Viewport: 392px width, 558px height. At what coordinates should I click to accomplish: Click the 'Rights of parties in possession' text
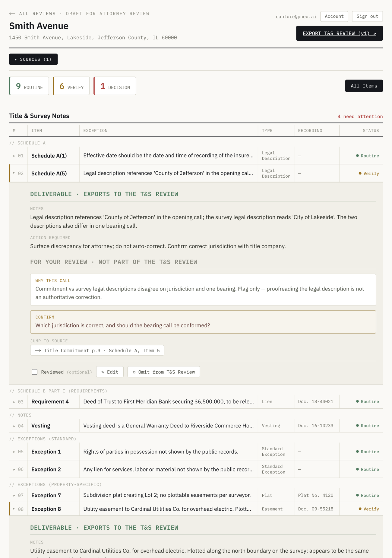pos(161,452)
